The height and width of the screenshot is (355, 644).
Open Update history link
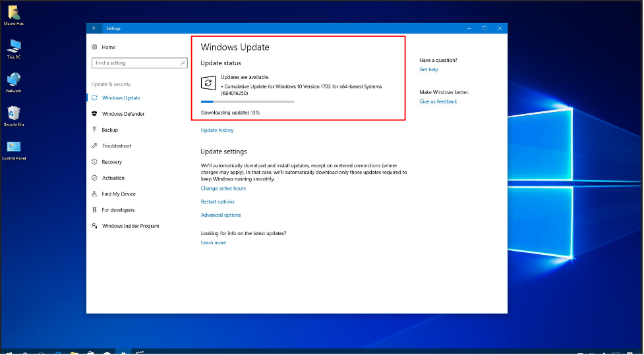click(x=218, y=130)
